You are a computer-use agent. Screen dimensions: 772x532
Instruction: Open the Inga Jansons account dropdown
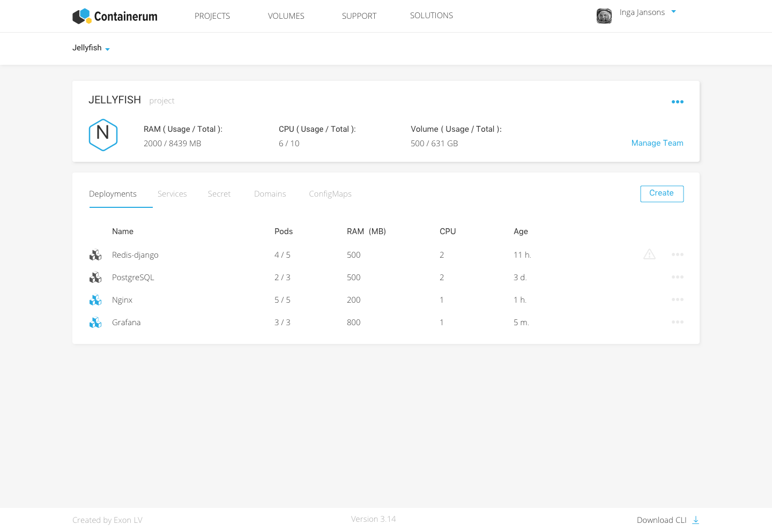click(673, 11)
